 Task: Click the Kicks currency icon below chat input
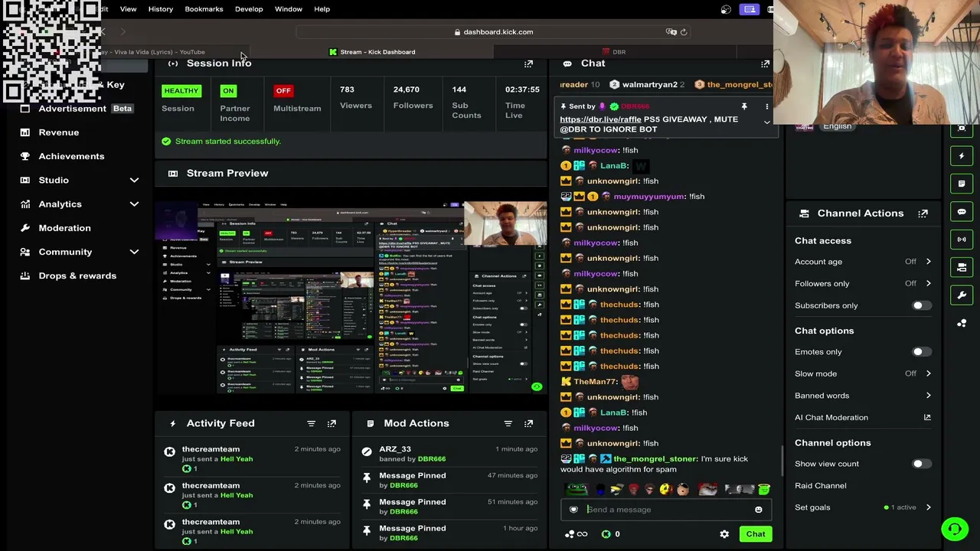pos(606,534)
